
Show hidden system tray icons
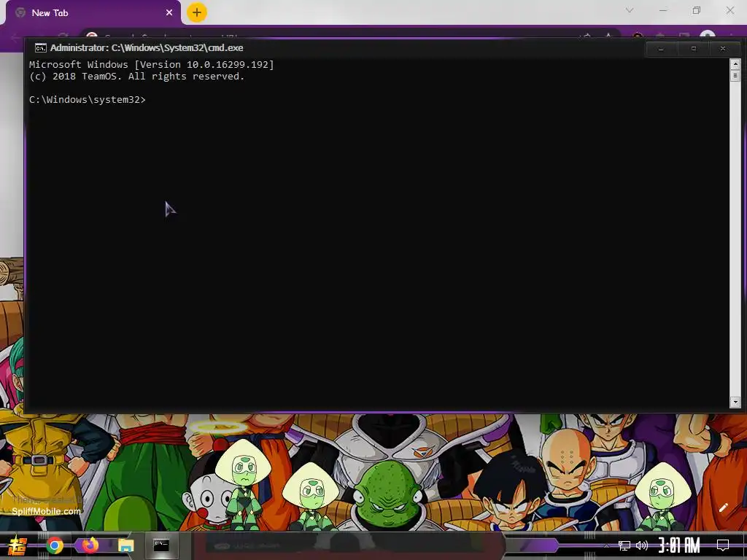(606, 545)
